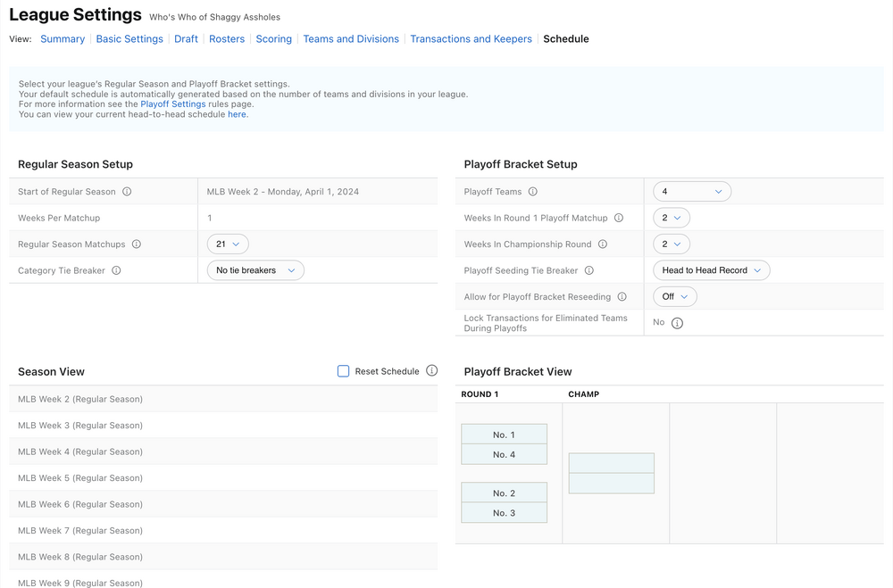The image size is (893, 588).
Task: Show info for Weeks In Championship Round
Action: pos(603,244)
